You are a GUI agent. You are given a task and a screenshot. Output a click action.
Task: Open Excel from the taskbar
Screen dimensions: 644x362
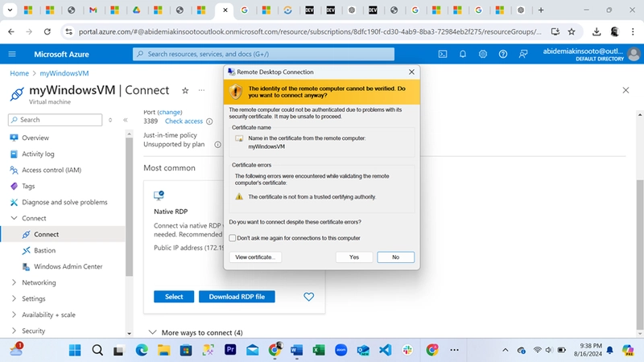[x=319, y=350]
